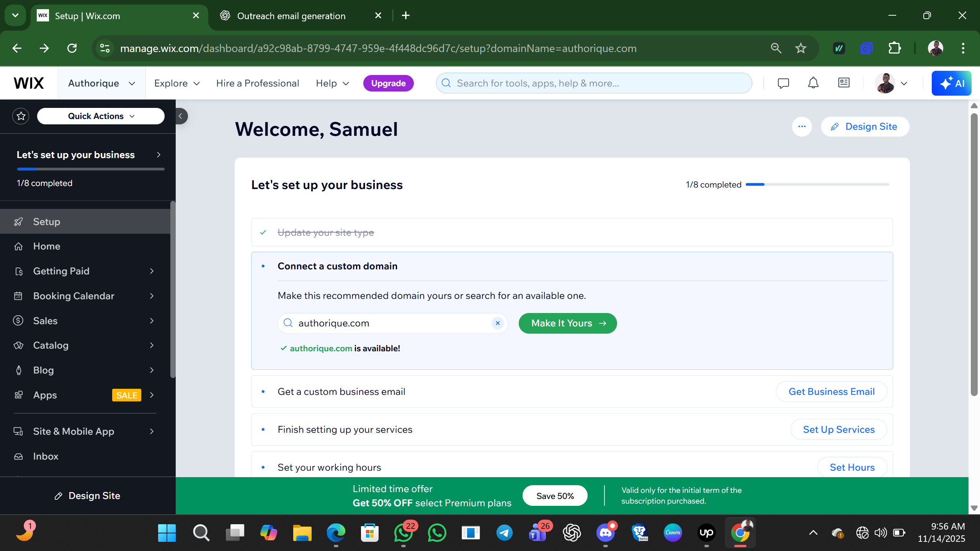Click Design Site button at top right
Image resolution: width=980 pixels, height=551 pixels.
pos(865,127)
